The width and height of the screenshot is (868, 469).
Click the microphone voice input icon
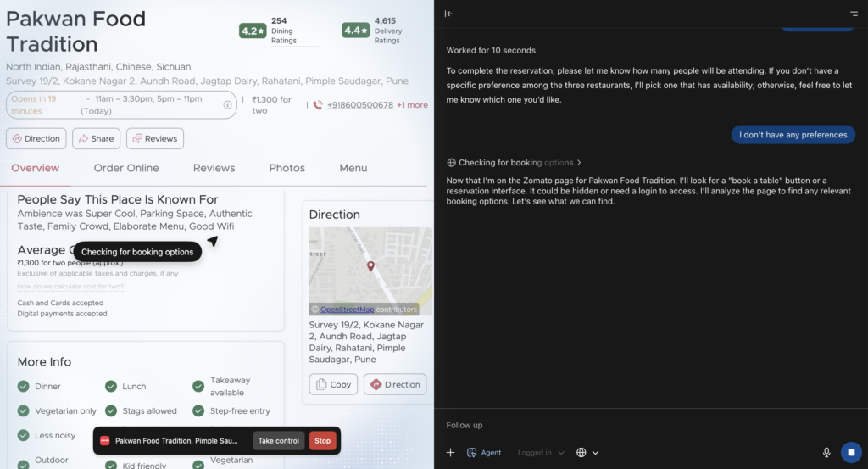pyautogui.click(x=826, y=452)
